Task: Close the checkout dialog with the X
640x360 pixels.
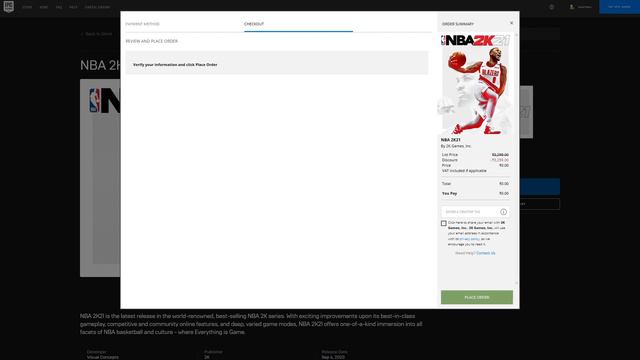Action: coord(511,23)
